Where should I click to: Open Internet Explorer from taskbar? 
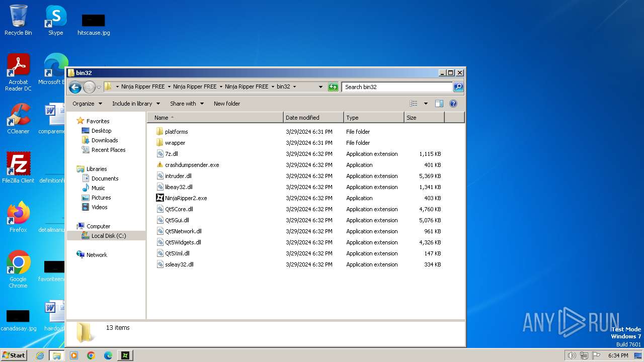[x=40, y=355]
